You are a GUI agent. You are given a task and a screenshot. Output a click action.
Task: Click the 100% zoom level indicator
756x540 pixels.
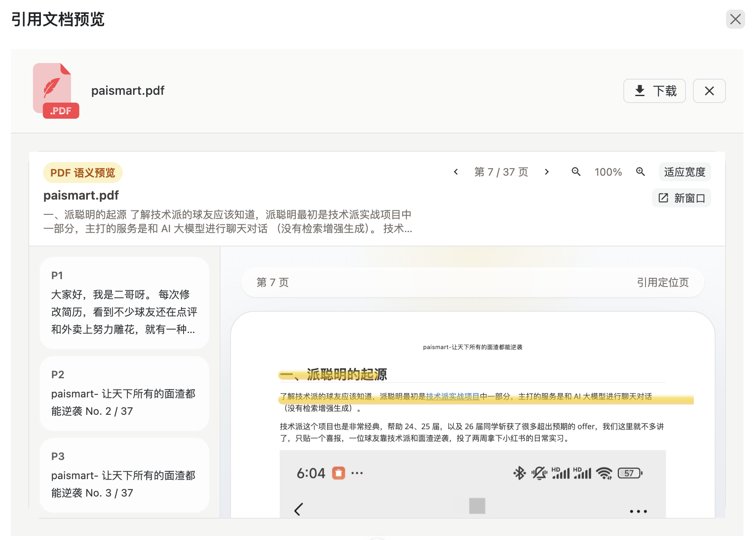(x=608, y=172)
